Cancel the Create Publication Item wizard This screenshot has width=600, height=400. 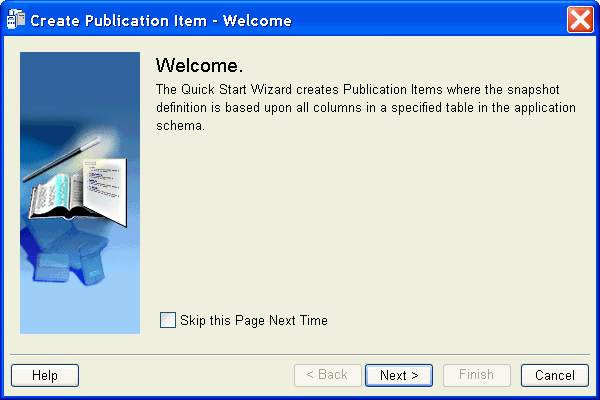554,375
